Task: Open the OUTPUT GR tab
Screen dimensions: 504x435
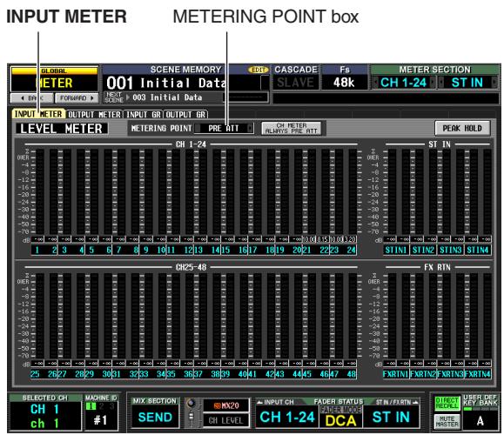Action: [x=185, y=114]
